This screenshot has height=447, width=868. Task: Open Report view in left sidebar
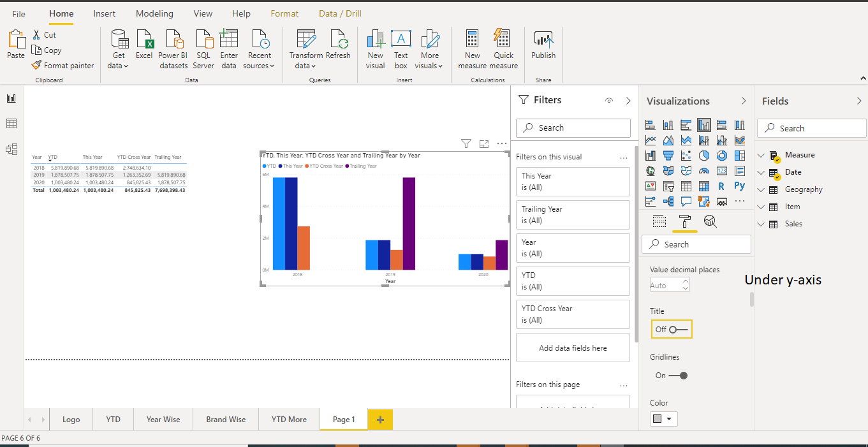point(11,98)
